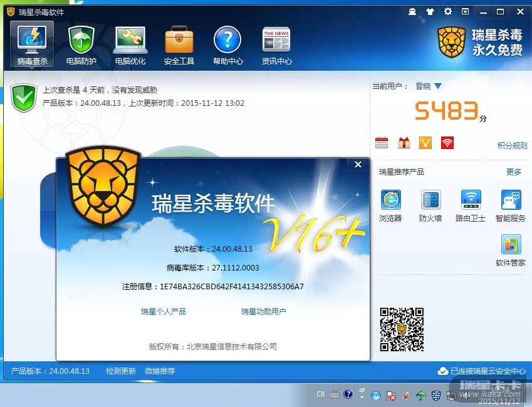
Task: Click the copyright 北京瑞星信息技术有限公司 text
Action: [213, 347]
